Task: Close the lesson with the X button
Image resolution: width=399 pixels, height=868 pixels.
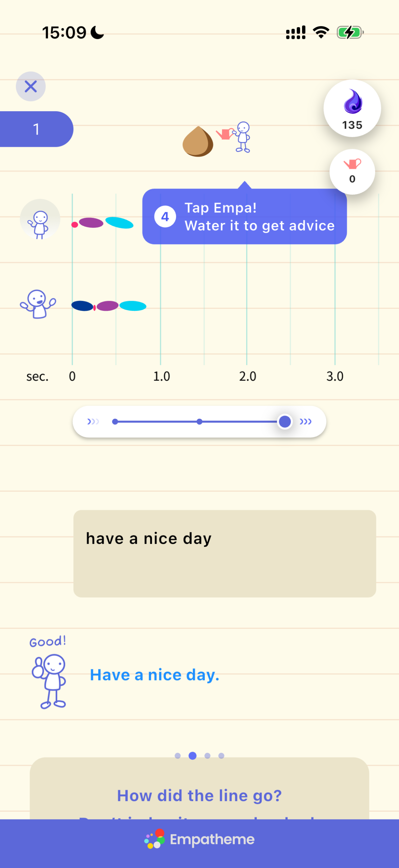Action: (31, 86)
